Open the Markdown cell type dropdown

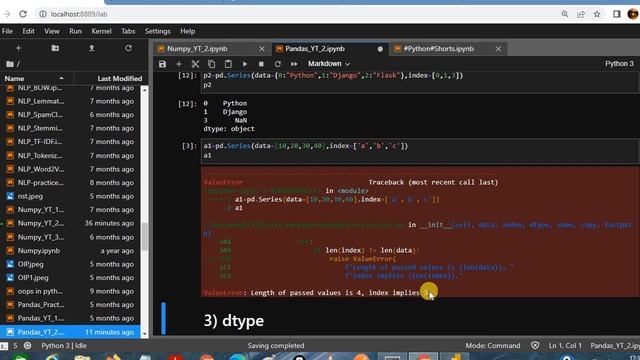click(x=329, y=64)
